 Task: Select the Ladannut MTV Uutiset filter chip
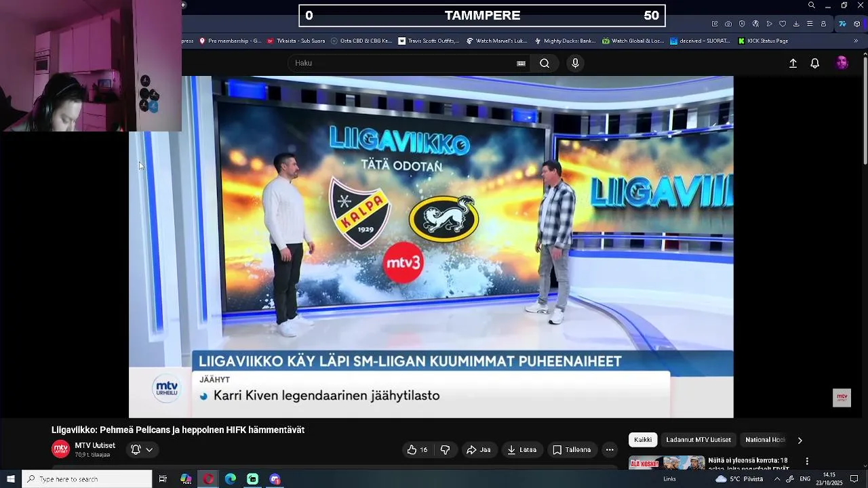698,440
